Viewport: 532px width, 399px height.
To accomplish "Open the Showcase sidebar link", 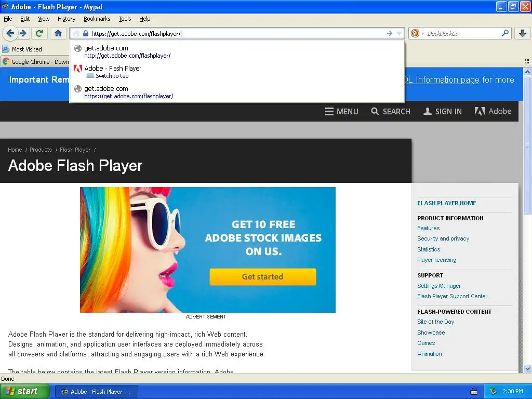I will click(431, 332).
